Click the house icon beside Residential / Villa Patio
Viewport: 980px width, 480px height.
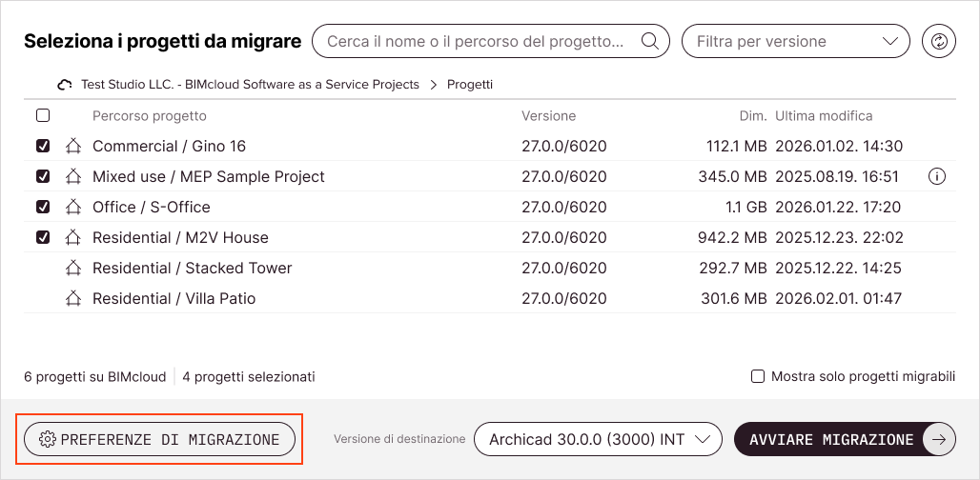[73, 298]
